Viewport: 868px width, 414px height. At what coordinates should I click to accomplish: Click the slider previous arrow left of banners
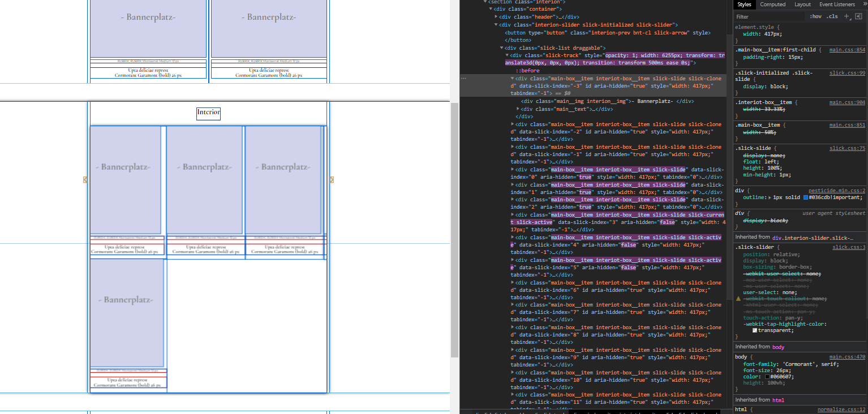(x=85, y=180)
